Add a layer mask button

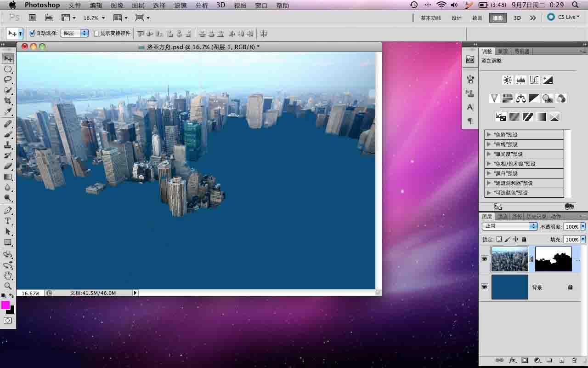pyautogui.click(x=525, y=360)
